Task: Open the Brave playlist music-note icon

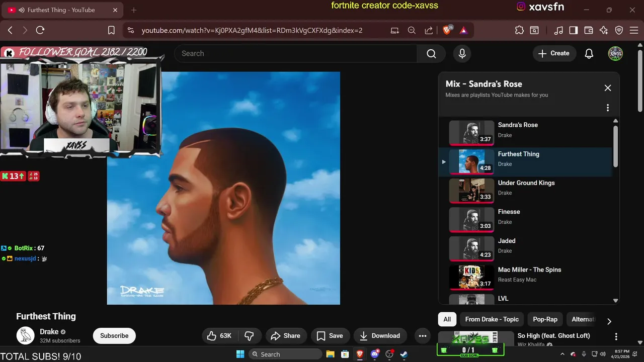Action: (x=558, y=30)
